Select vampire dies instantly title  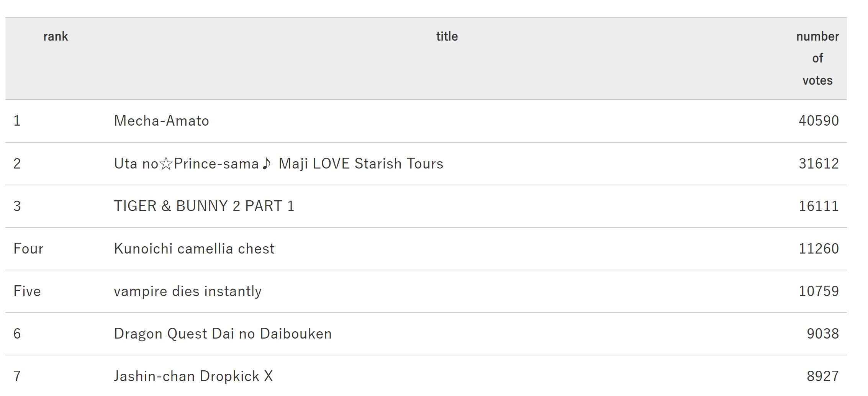(x=188, y=291)
